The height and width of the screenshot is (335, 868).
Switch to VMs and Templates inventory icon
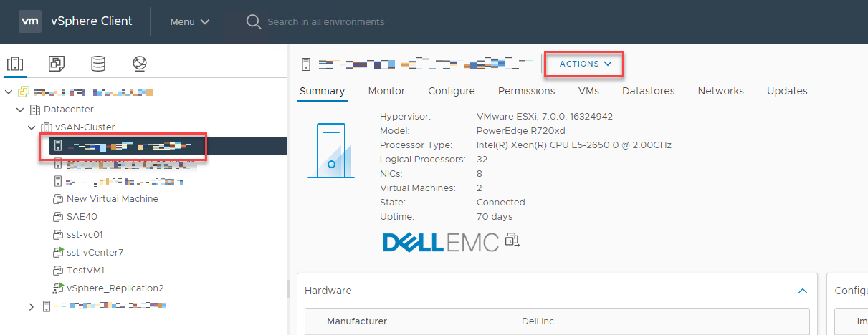[57, 64]
